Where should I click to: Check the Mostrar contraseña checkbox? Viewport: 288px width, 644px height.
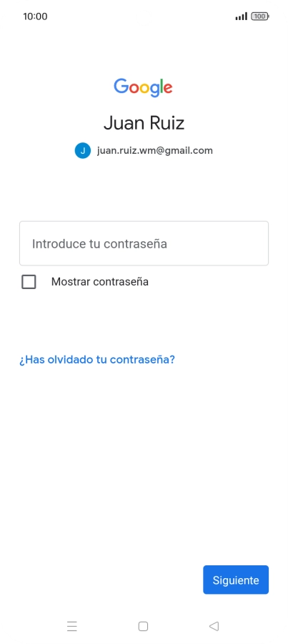[29, 282]
